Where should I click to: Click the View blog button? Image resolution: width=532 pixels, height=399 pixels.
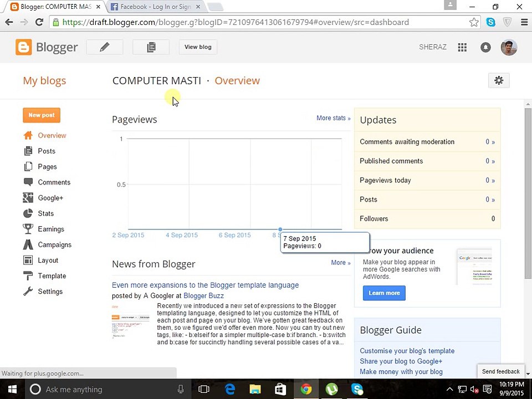pyautogui.click(x=198, y=47)
